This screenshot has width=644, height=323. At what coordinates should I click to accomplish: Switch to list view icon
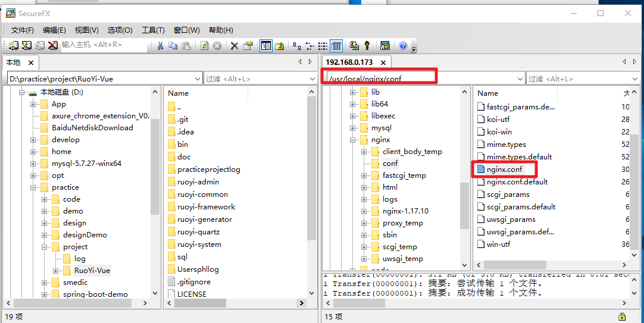point(323,46)
